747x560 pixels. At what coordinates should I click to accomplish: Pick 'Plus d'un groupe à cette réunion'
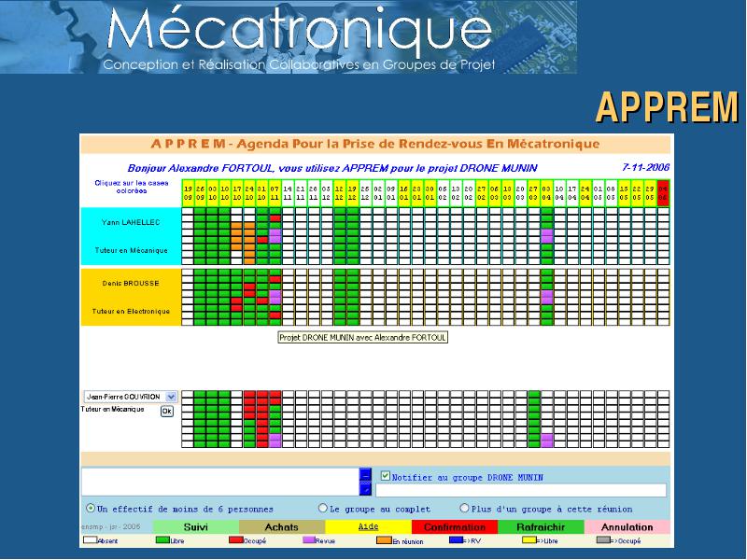(464, 508)
